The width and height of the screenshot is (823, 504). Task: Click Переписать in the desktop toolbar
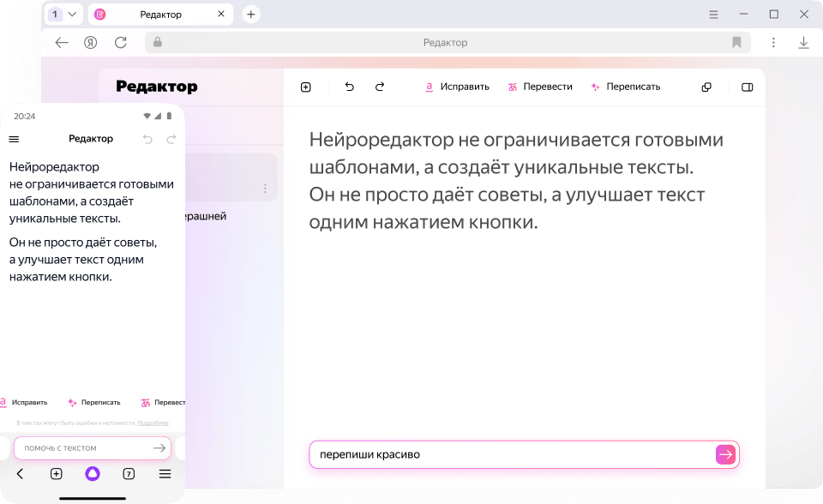pos(625,87)
